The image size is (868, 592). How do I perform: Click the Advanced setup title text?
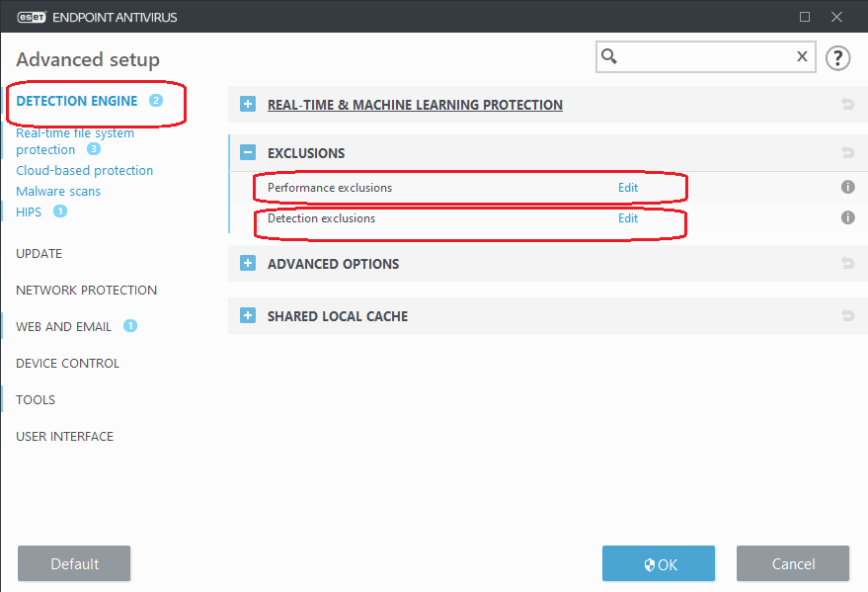(x=88, y=59)
